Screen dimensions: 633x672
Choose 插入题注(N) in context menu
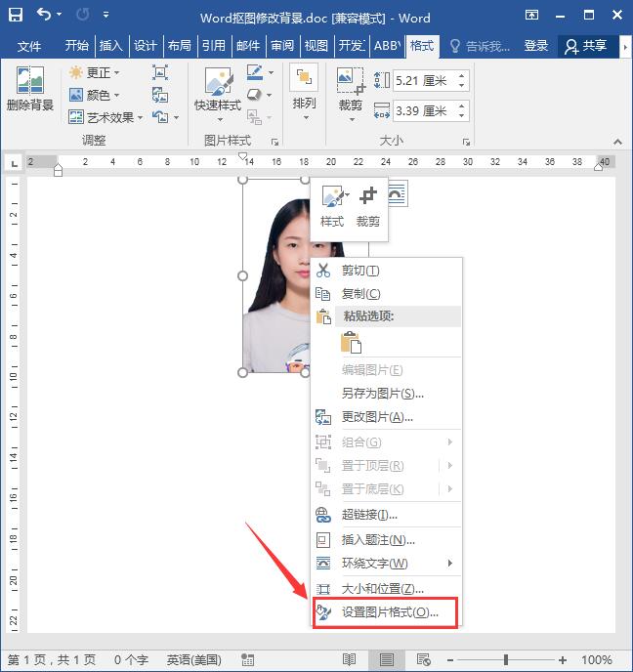click(386, 539)
